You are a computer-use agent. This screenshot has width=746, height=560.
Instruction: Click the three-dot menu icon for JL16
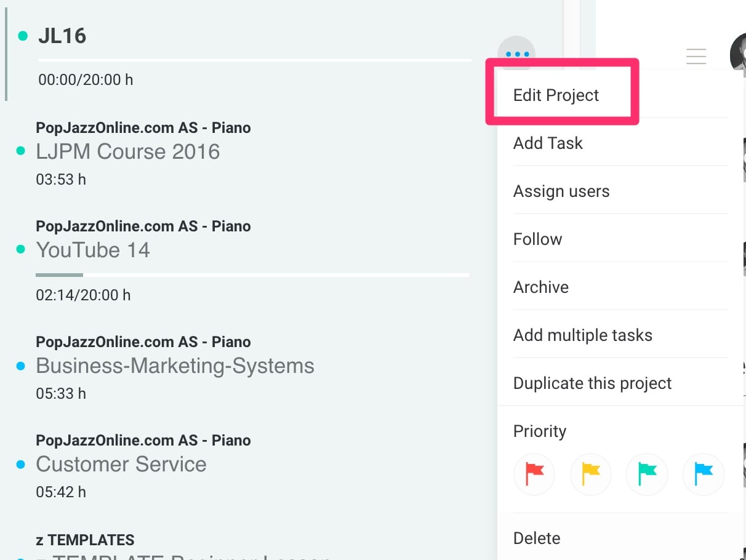pos(516,54)
